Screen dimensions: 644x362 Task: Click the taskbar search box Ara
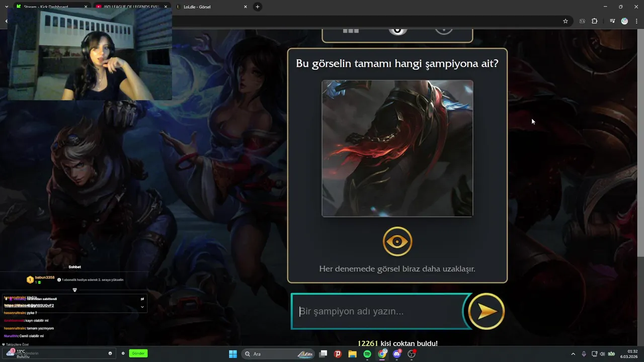pyautogui.click(x=278, y=354)
